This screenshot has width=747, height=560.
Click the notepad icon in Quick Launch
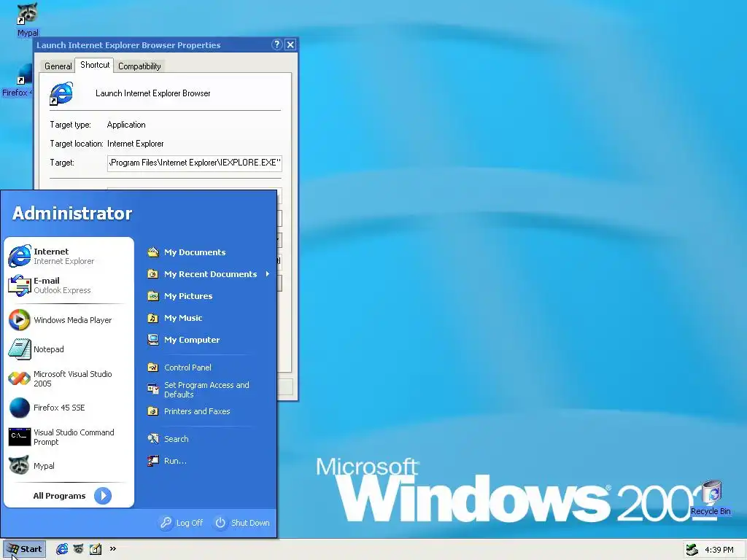pyautogui.click(x=96, y=549)
